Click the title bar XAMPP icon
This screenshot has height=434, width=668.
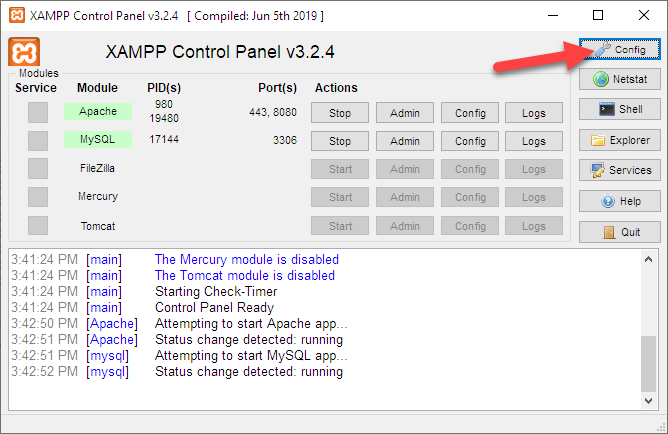17,15
